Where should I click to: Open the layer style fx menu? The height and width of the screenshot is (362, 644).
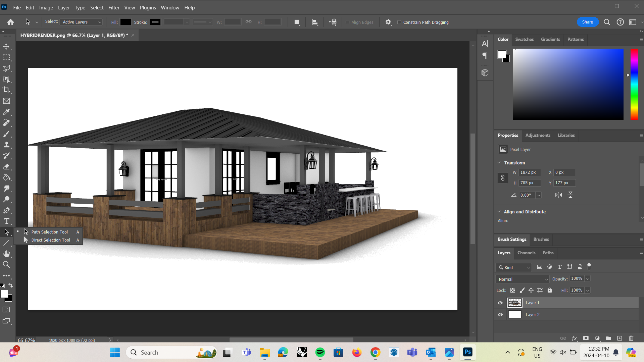coord(575,338)
